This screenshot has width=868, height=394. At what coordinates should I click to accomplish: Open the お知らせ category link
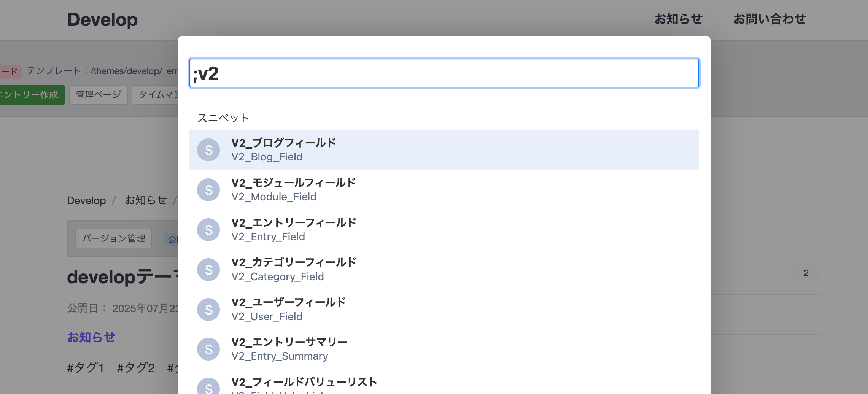pyautogui.click(x=91, y=337)
